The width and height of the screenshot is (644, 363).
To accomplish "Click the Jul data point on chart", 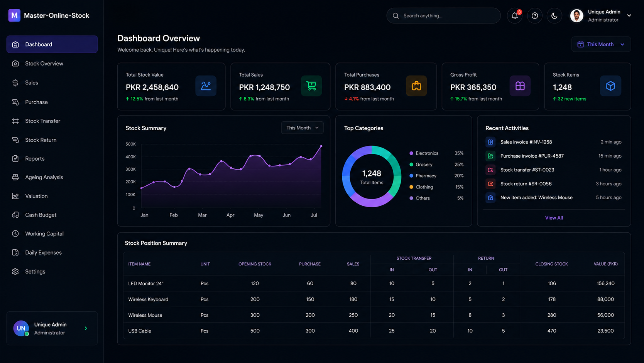I will pos(321,146).
